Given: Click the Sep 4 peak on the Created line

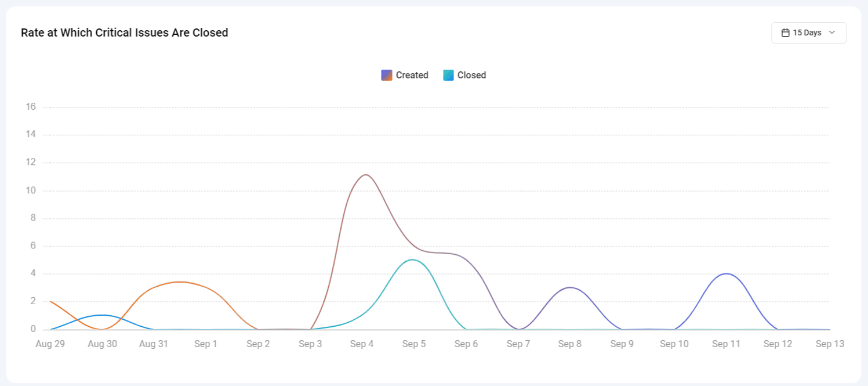Looking at the screenshot, I should [365, 174].
